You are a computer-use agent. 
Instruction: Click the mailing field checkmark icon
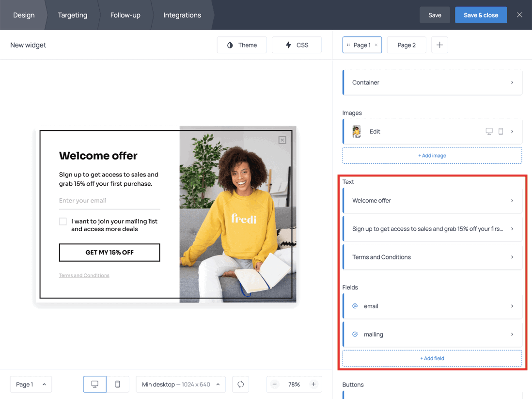coord(355,334)
